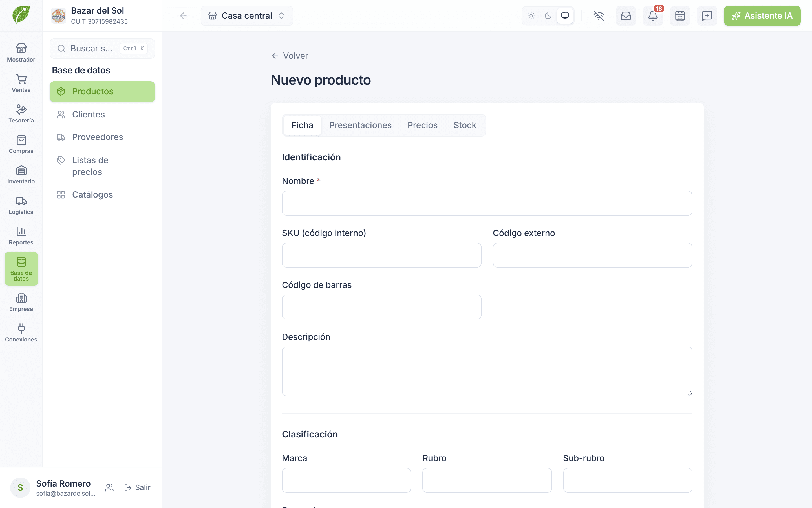Open Listas de precios menu item
Image resolution: width=812 pixels, height=508 pixels.
[102, 166]
